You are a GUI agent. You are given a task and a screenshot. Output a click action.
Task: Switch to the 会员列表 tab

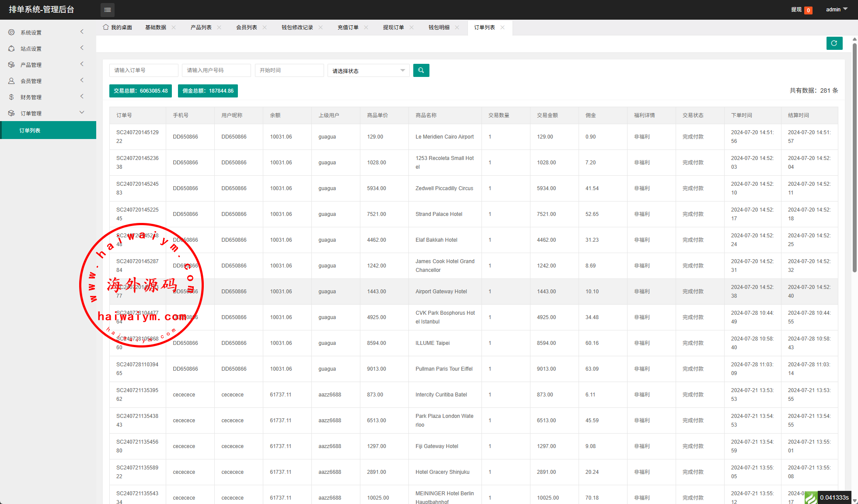click(246, 28)
